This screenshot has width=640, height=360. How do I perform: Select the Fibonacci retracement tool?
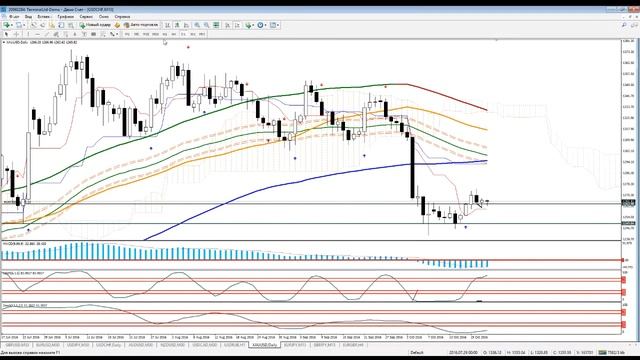(x=65, y=34)
